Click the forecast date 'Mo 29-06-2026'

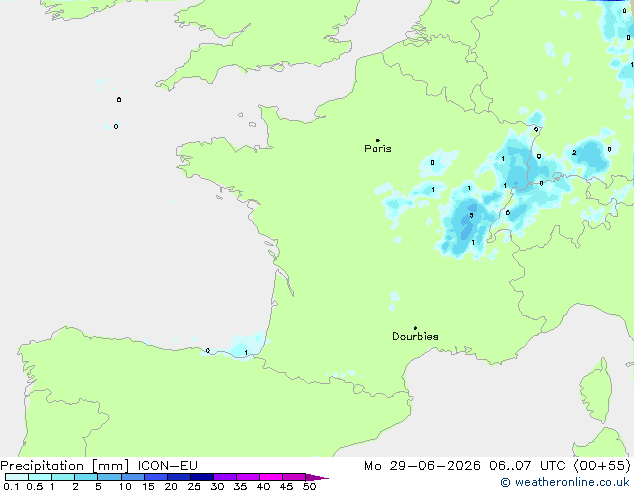point(422,465)
